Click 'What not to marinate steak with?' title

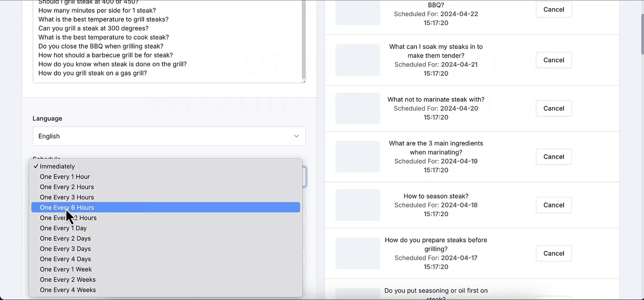(436, 99)
